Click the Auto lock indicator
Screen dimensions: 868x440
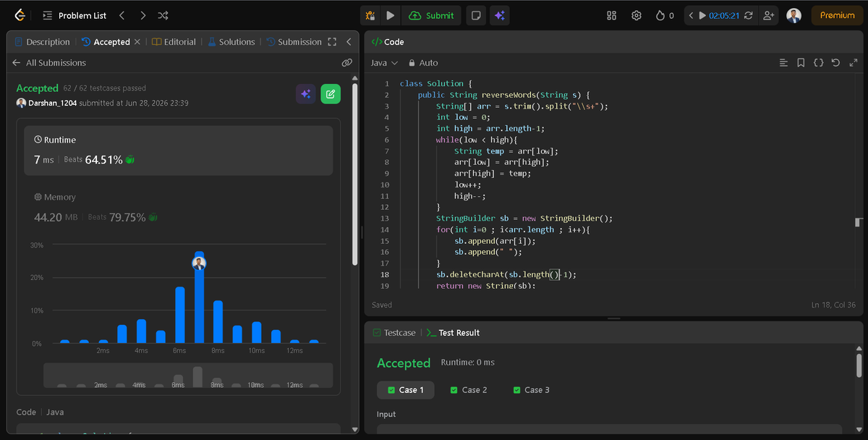[x=423, y=63]
